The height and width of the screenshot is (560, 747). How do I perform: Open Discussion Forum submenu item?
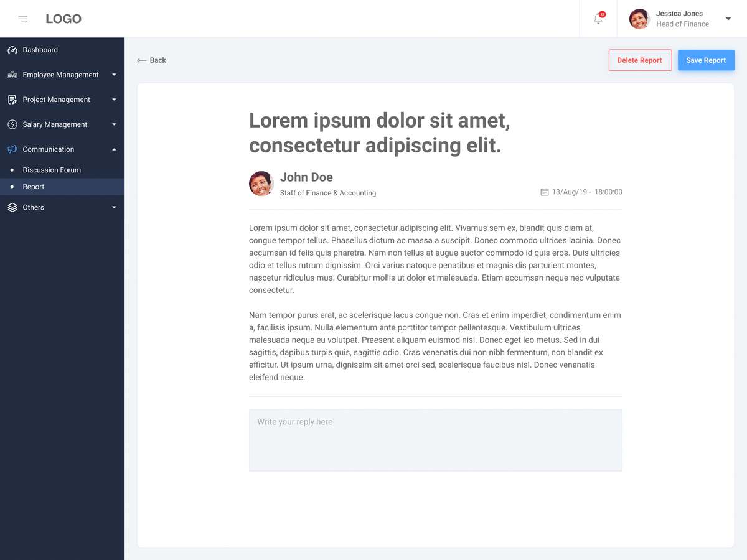(62, 170)
